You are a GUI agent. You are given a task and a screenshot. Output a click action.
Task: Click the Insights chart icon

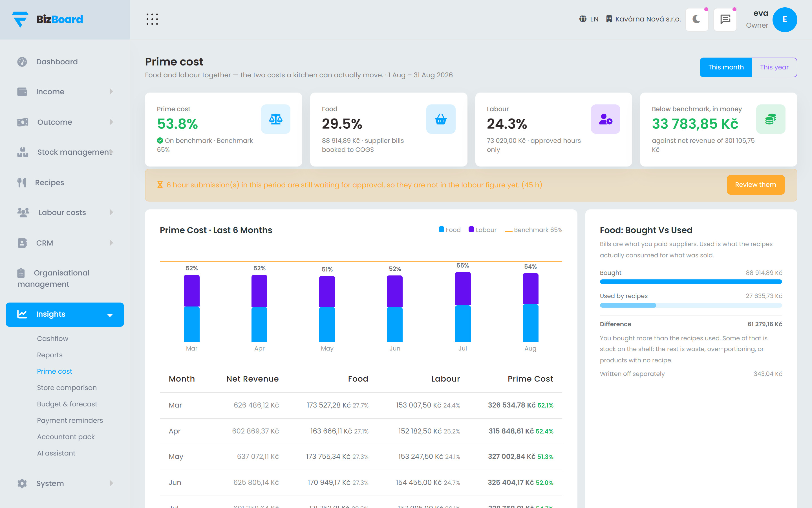tap(22, 314)
